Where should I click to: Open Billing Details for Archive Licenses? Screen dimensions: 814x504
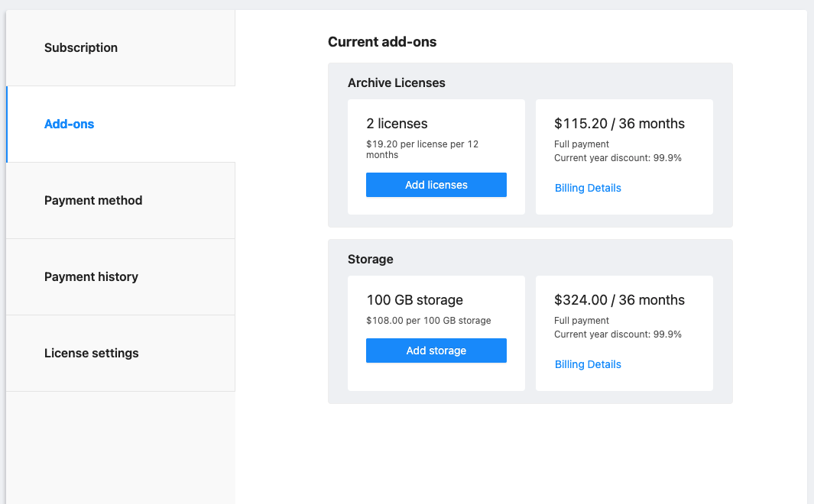click(x=588, y=188)
